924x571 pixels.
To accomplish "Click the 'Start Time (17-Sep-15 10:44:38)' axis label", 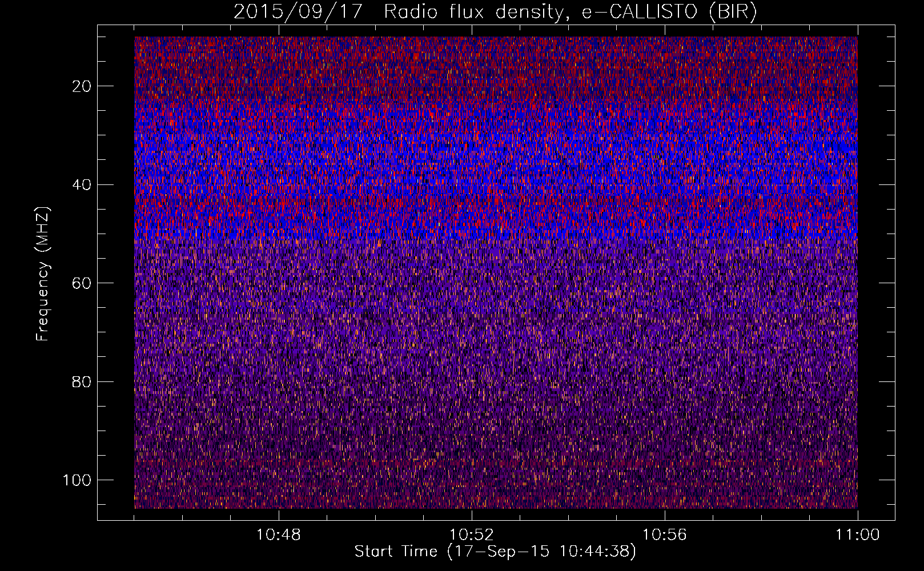I will 495,552.
